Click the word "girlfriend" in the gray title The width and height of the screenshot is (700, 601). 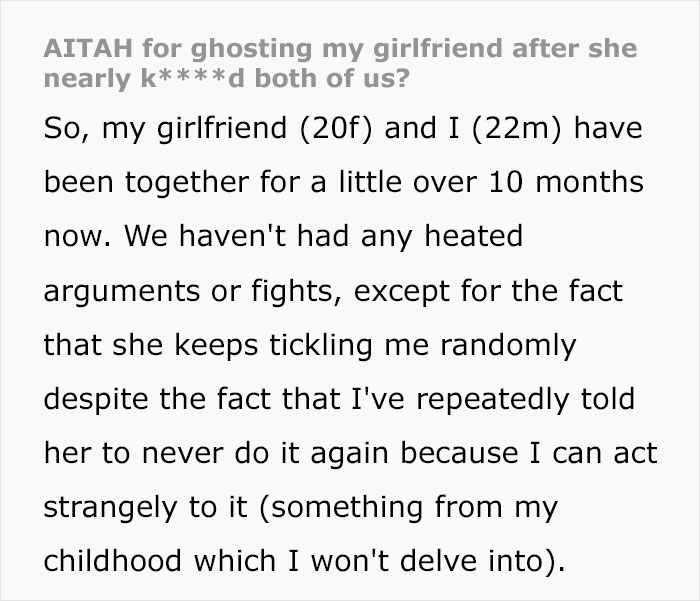pos(438,48)
